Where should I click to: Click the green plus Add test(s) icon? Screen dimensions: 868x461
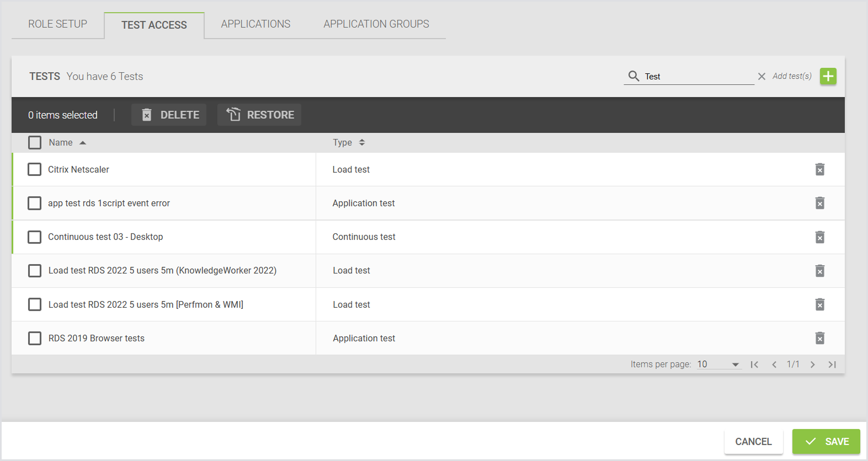click(x=828, y=76)
